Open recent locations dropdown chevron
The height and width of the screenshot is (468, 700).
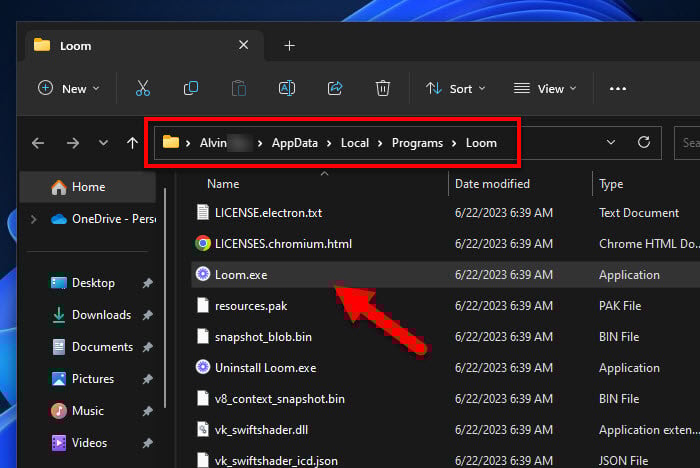[103, 143]
